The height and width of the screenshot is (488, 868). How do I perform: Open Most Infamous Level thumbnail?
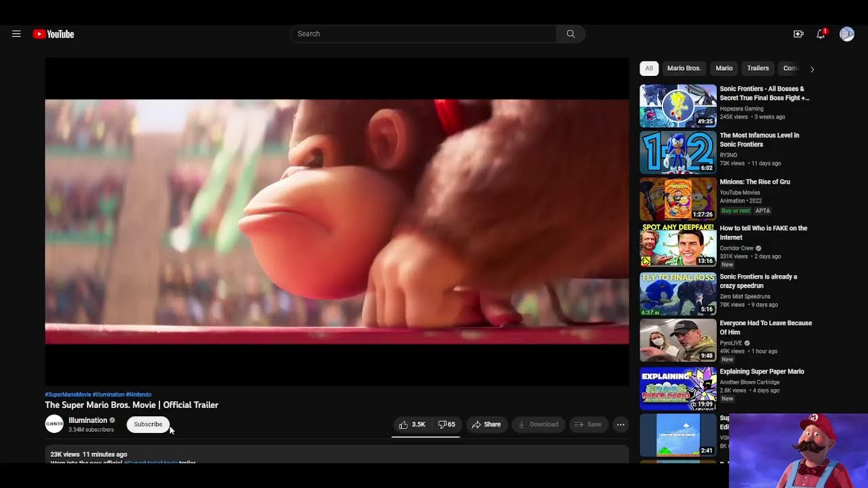(x=678, y=152)
